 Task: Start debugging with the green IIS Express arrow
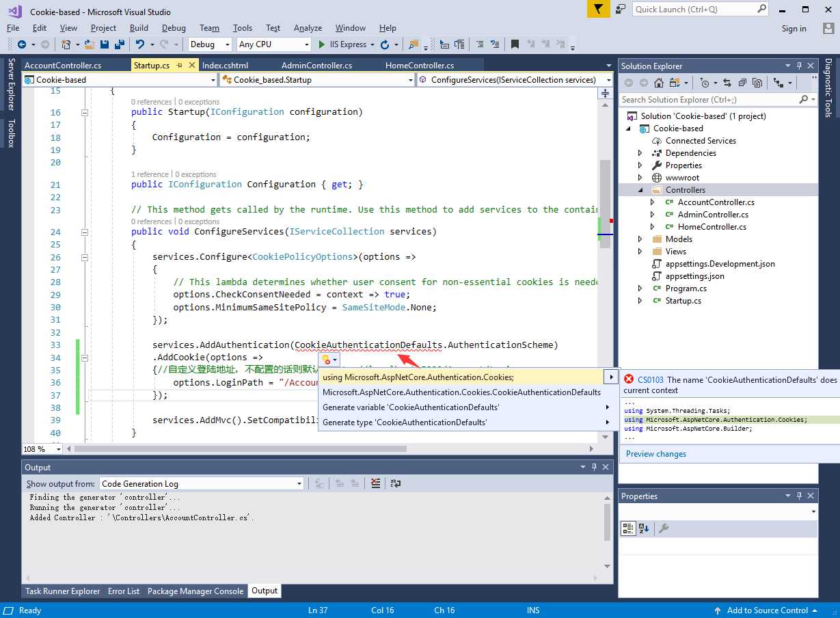[x=323, y=44]
